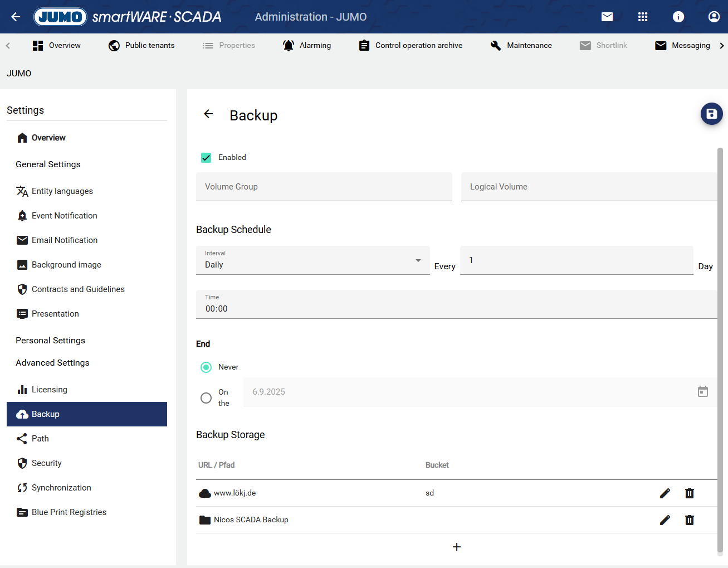The image size is (728, 568).
Task: Open calendar date picker for end date
Action: [x=702, y=392]
